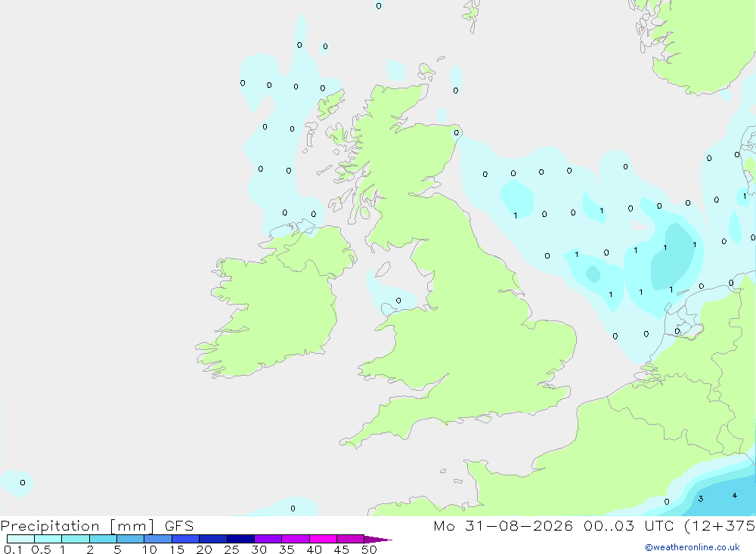Click the '0' value in the isolated southwest Atlantic patch

(23, 483)
